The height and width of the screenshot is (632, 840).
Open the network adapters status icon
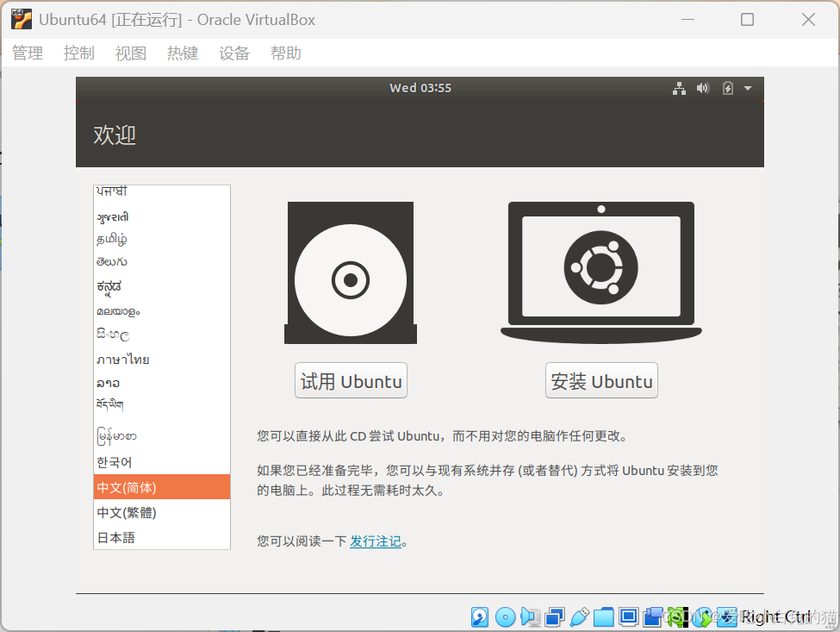555,617
